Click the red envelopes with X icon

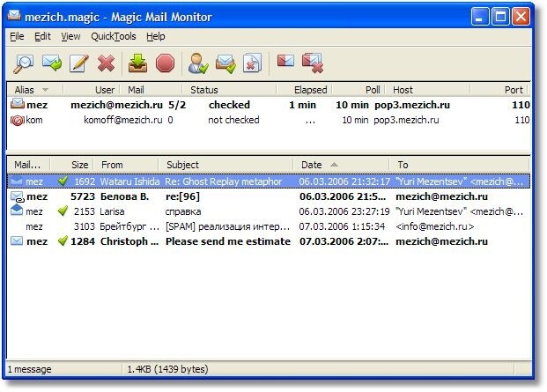[x=313, y=63]
